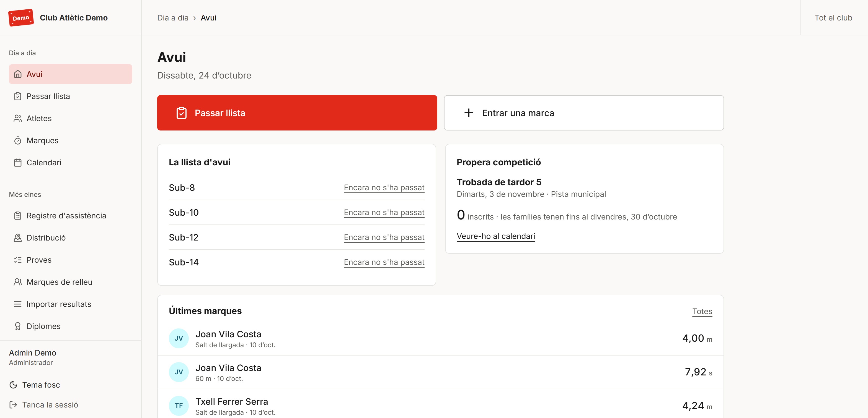Screen dimensions: 868x418
Task: Click the icon beside Marques de relleu
Action: tap(17, 282)
